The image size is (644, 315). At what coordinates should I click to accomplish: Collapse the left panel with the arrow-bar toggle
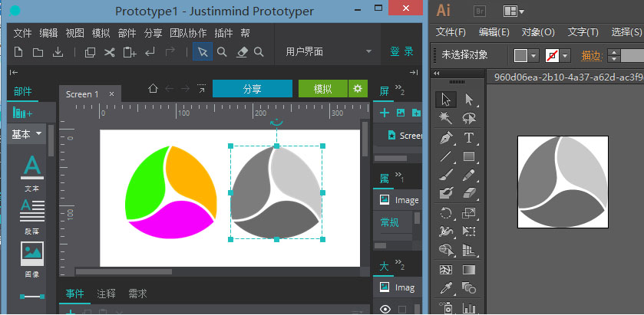[x=14, y=73]
